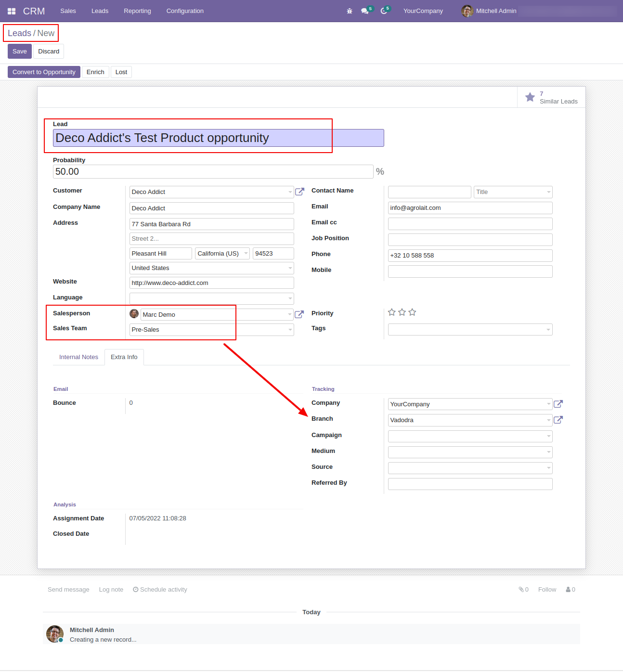
Task: Expand the Customer dropdown
Action: tap(290, 192)
